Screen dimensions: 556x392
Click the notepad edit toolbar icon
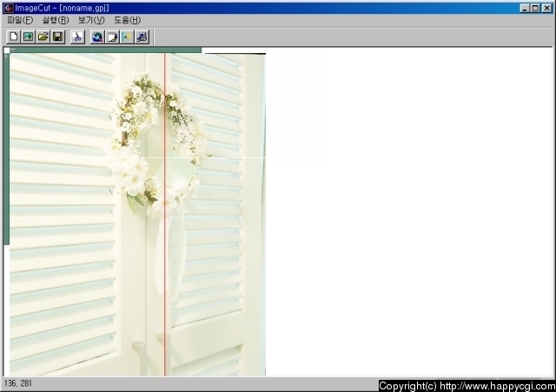point(112,37)
